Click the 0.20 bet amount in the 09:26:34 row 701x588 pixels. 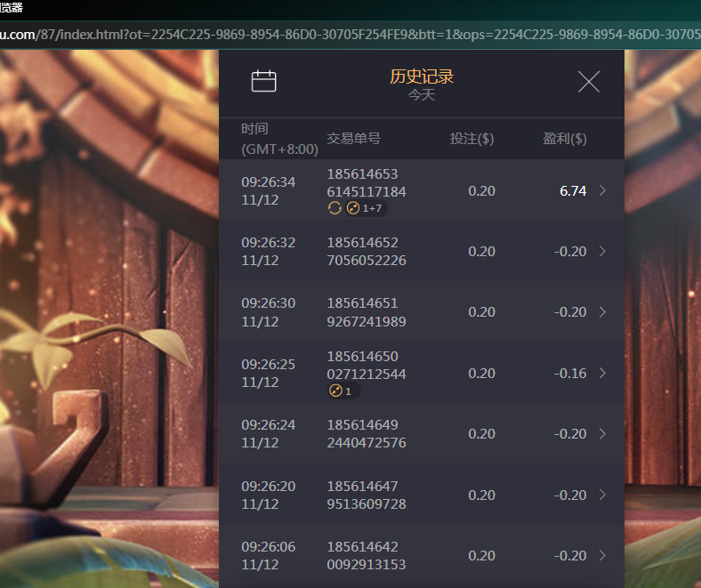click(x=481, y=191)
